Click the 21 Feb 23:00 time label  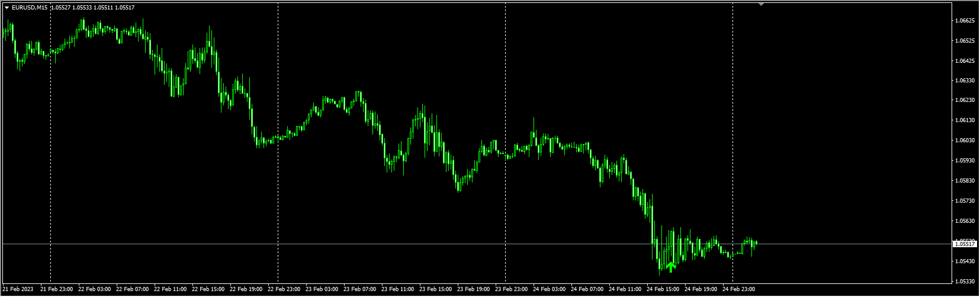[x=57, y=290]
